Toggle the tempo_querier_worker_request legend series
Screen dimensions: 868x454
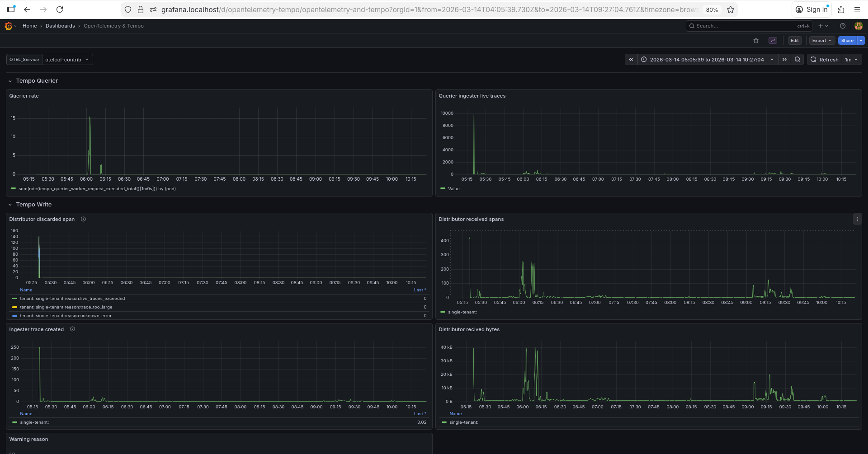click(97, 189)
